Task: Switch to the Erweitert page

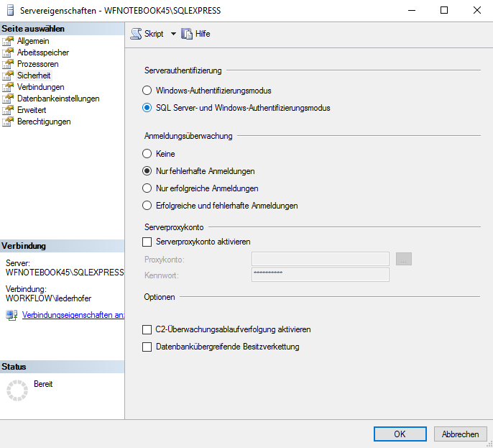Action: point(32,110)
